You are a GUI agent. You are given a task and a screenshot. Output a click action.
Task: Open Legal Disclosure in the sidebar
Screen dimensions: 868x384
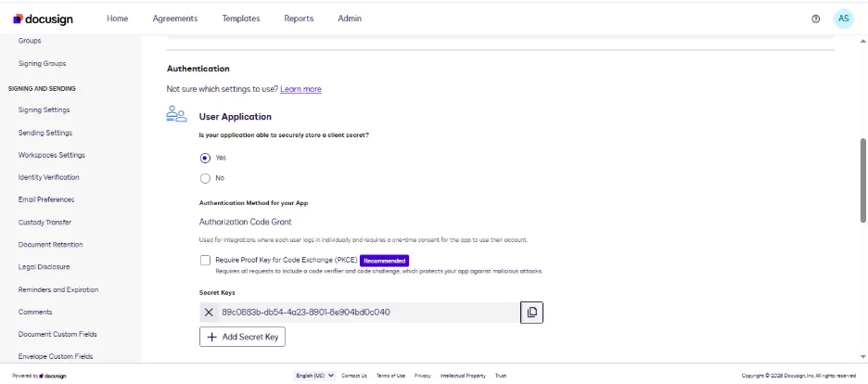click(44, 267)
